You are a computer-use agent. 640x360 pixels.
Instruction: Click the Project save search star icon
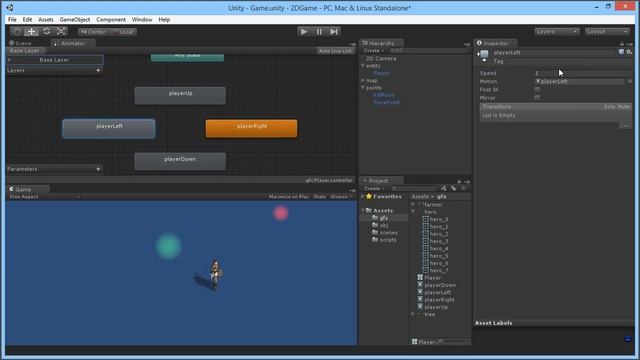tap(463, 188)
